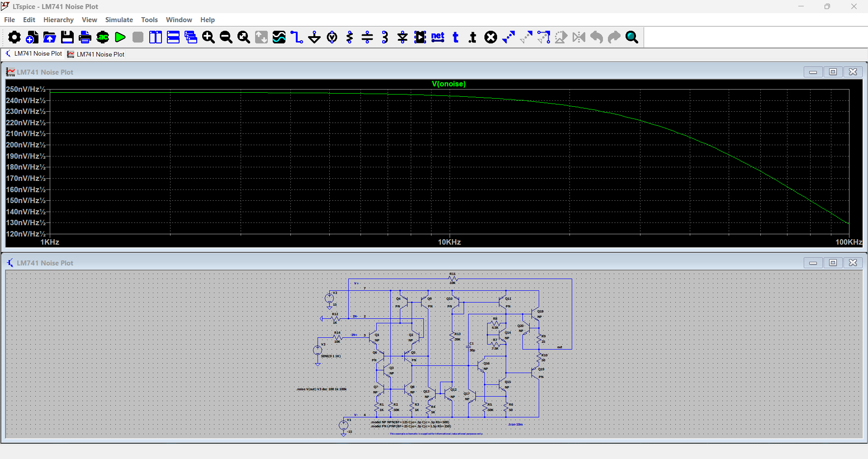
Task: Save the file with the floppy icon
Action: point(67,37)
